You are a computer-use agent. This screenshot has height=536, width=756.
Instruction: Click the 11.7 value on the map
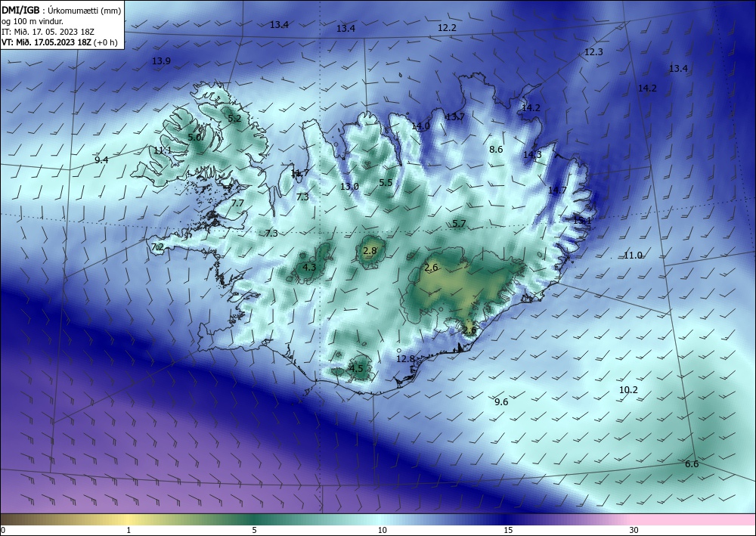pyautogui.click(x=300, y=173)
